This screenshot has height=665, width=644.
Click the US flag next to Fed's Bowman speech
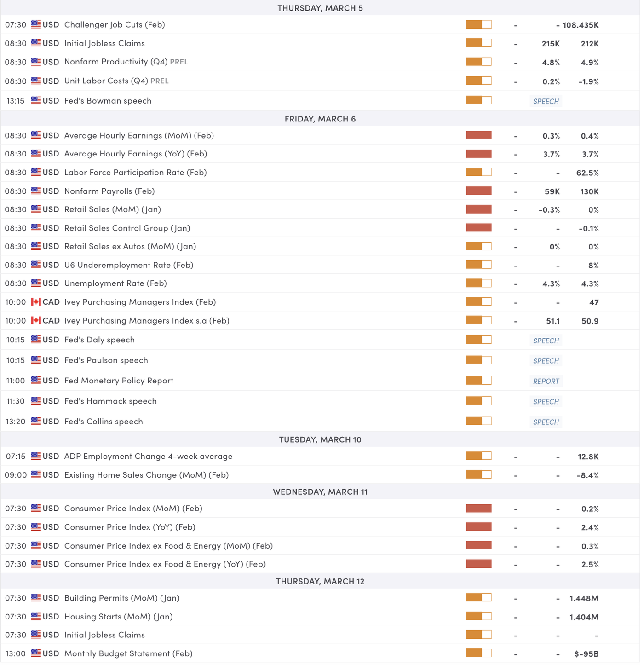(x=36, y=100)
